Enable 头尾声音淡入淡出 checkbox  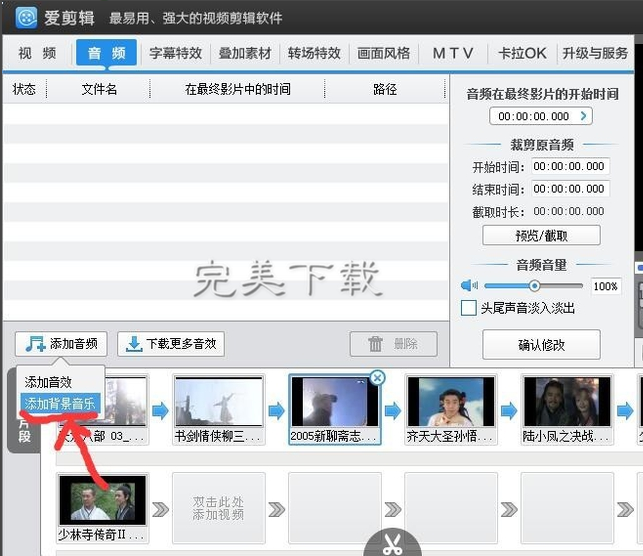(x=468, y=308)
